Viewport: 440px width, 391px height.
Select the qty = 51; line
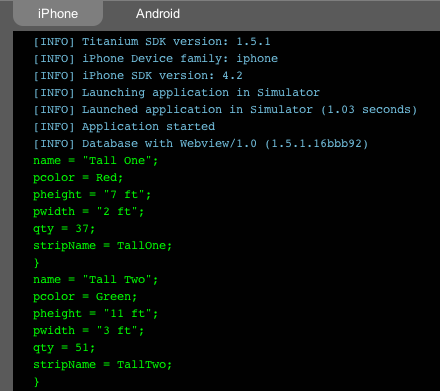(64, 348)
